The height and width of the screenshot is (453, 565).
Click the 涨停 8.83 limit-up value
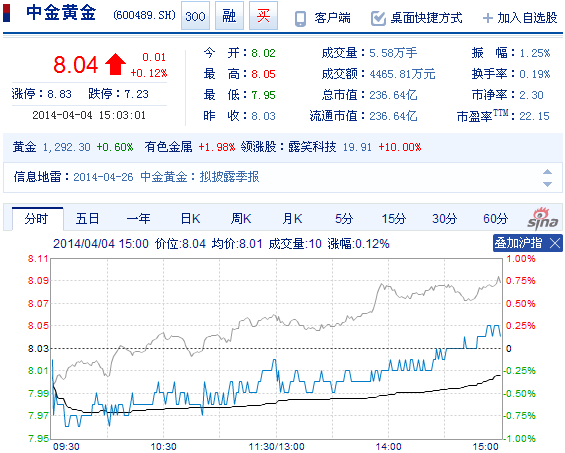point(59,94)
